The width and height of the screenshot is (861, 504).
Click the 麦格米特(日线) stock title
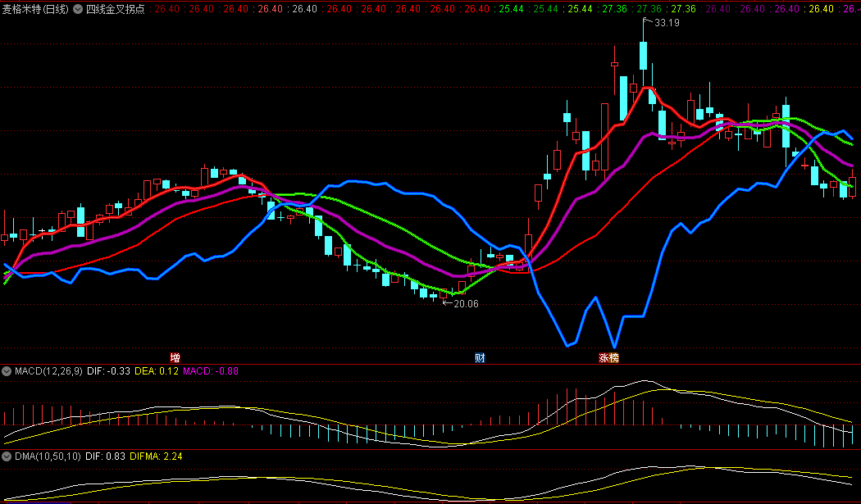click(36, 9)
